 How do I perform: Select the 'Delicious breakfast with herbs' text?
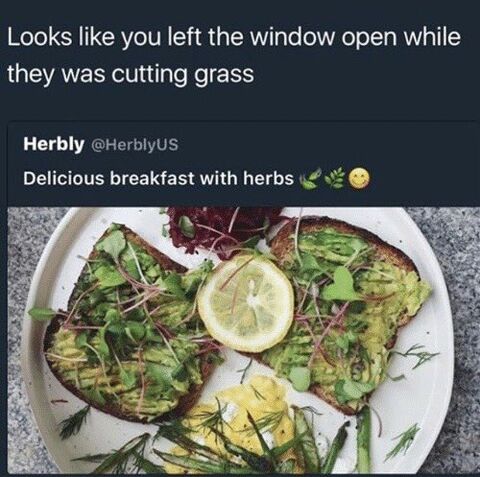click(x=158, y=178)
